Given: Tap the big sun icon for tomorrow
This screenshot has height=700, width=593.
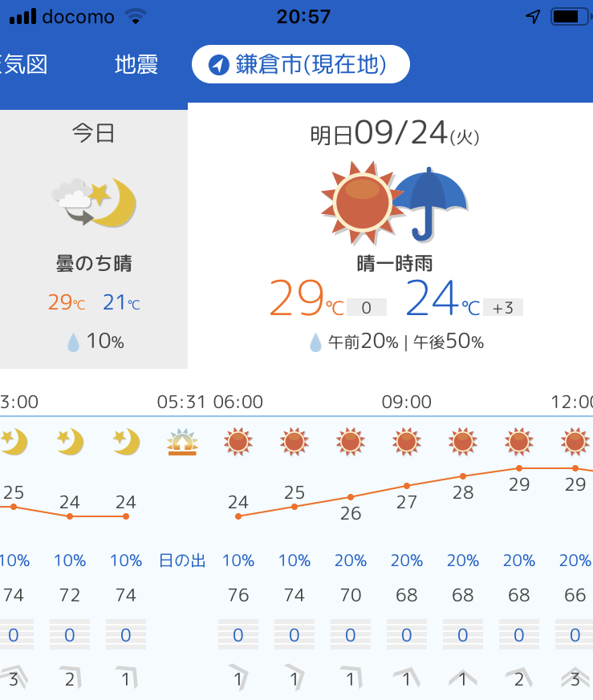Looking at the screenshot, I should click(x=360, y=203).
